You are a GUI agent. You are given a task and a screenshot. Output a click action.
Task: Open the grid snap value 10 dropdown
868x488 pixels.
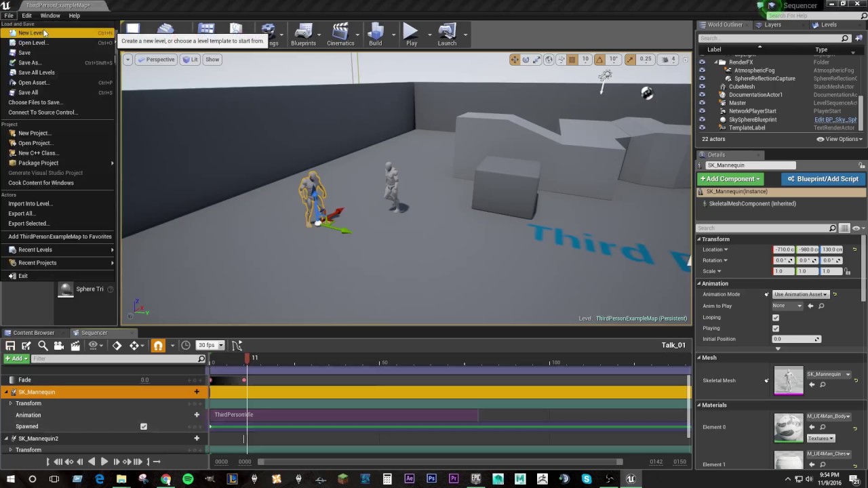coord(585,60)
